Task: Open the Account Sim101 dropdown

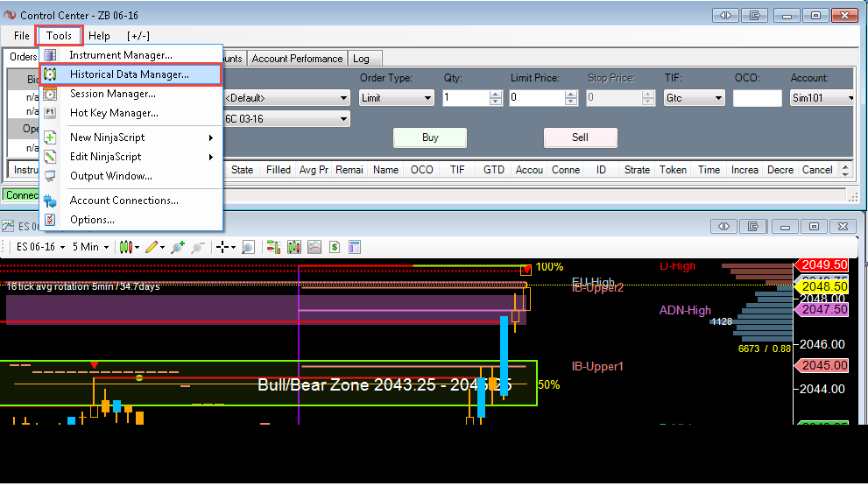Action: click(x=822, y=98)
